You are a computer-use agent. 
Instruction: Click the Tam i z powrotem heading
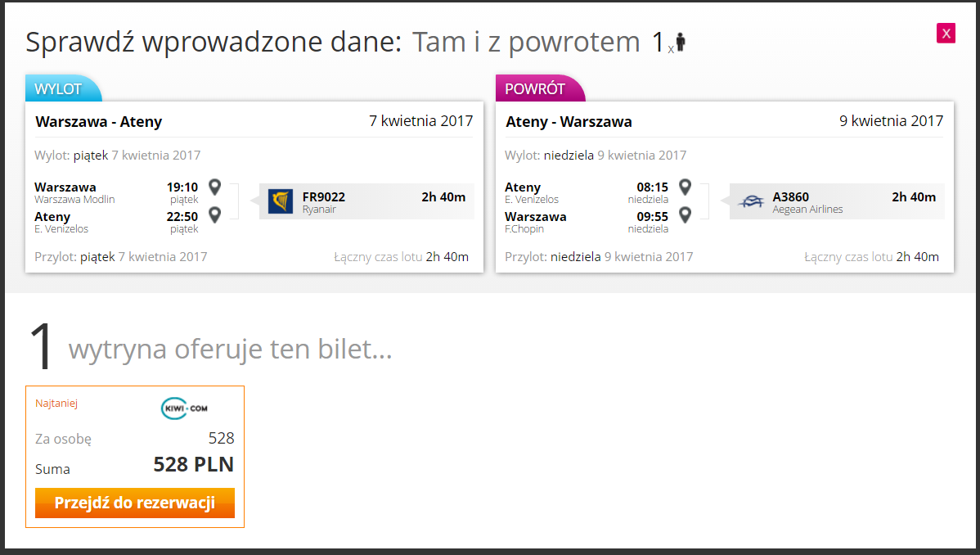point(526,43)
